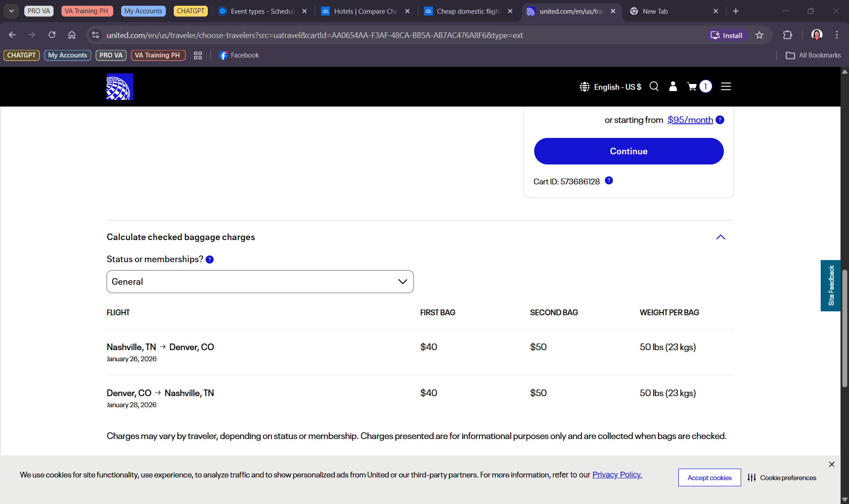Open Cookie preferences settings

[782, 477]
